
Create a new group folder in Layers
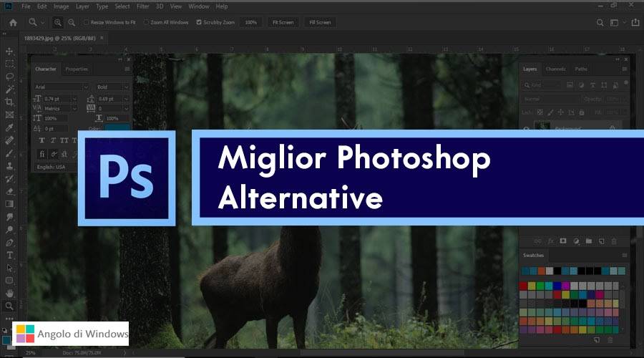pyautogui.click(x=589, y=241)
